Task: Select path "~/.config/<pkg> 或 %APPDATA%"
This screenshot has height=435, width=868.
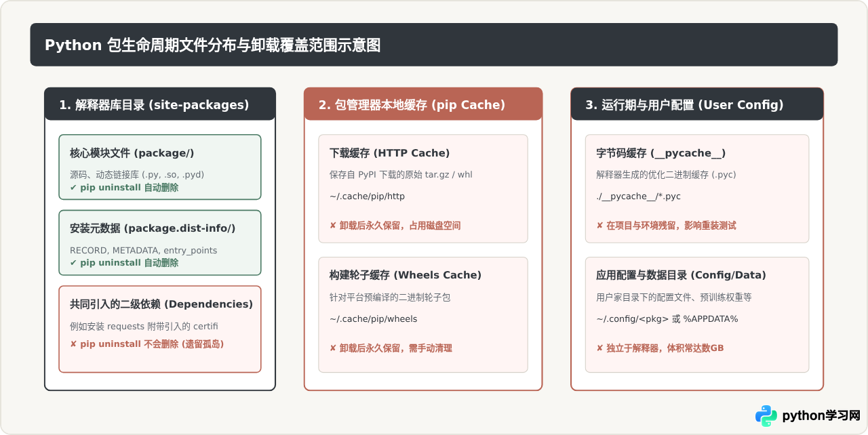Action: 667,319
